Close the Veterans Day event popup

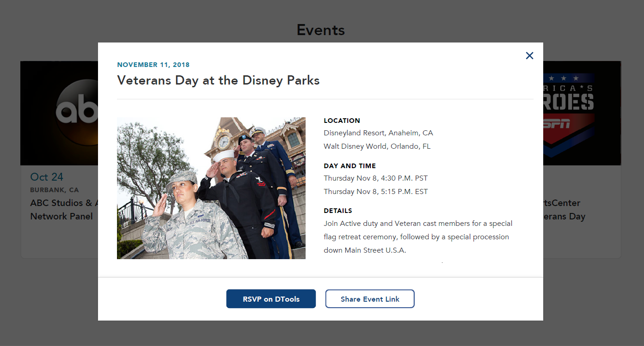point(529,56)
